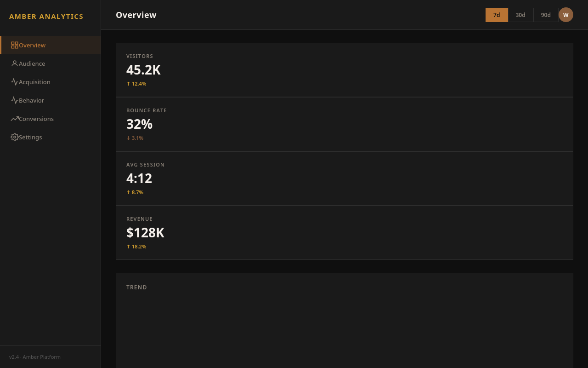Select the Conversions trend-arrow icon
This screenshot has height=368, width=588.
click(14, 118)
